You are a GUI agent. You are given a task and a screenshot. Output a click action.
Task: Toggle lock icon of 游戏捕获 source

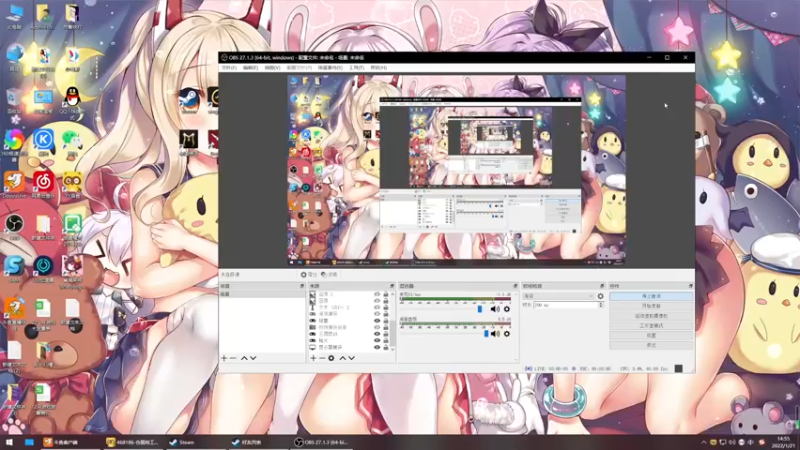tap(386, 314)
